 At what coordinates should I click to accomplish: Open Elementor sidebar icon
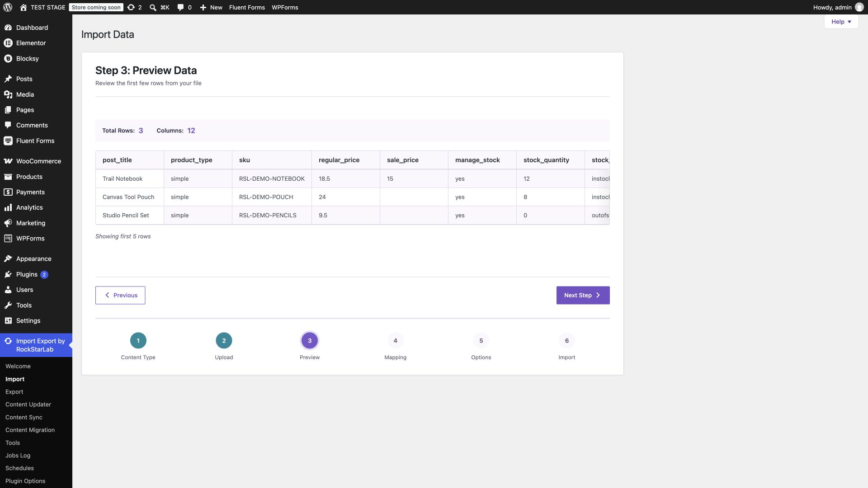[8, 43]
